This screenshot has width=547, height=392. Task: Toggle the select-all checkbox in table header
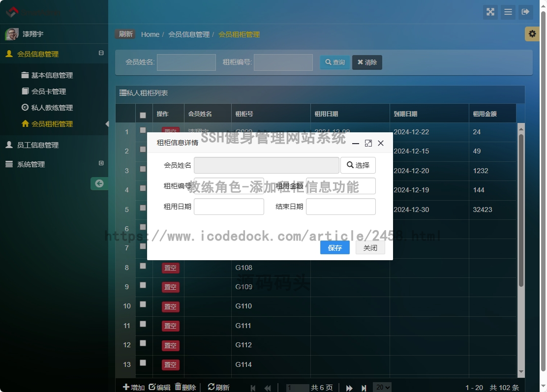point(143,115)
